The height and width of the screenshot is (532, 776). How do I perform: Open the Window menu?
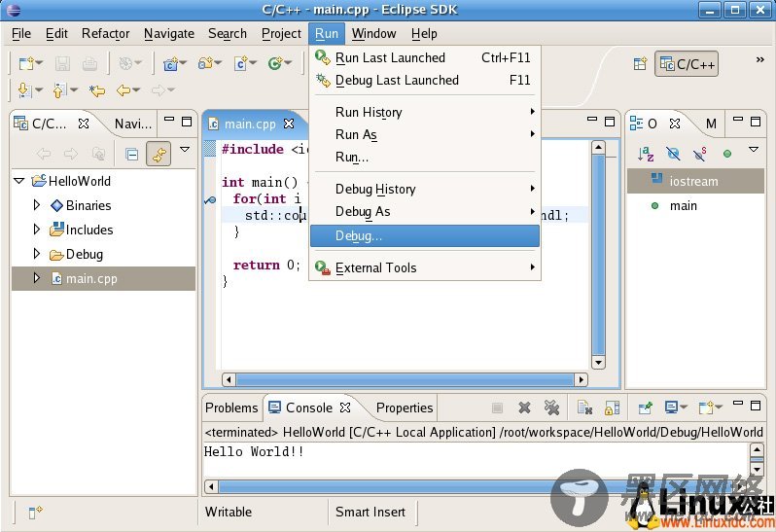pos(373,34)
